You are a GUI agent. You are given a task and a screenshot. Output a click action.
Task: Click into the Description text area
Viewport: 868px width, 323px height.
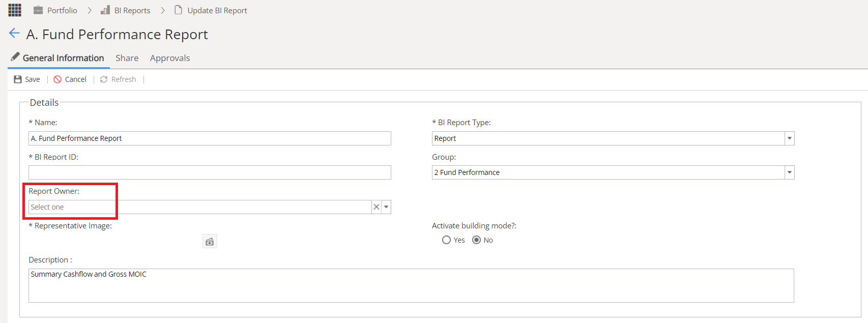pyautogui.click(x=411, y=285)
